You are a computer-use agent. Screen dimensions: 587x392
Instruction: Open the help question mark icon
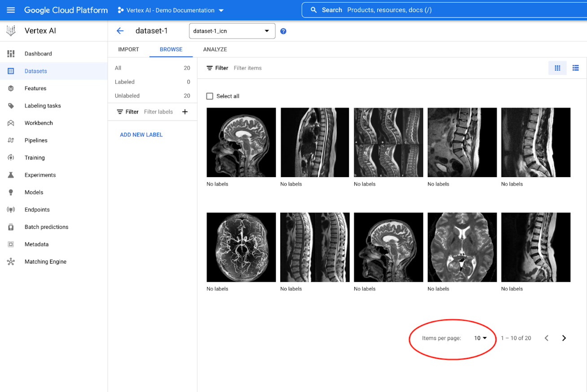click(283, 31)
